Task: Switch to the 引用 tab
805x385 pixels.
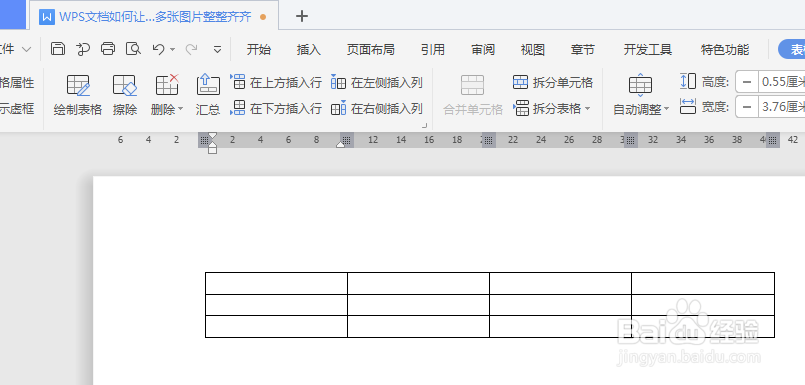Action: pyautogui.click(x=433, y=50)
